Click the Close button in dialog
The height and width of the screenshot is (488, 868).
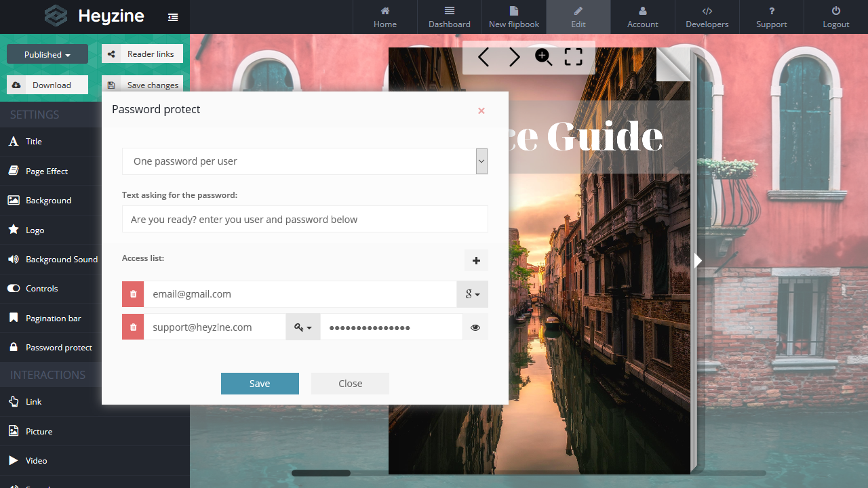[350, 384]
